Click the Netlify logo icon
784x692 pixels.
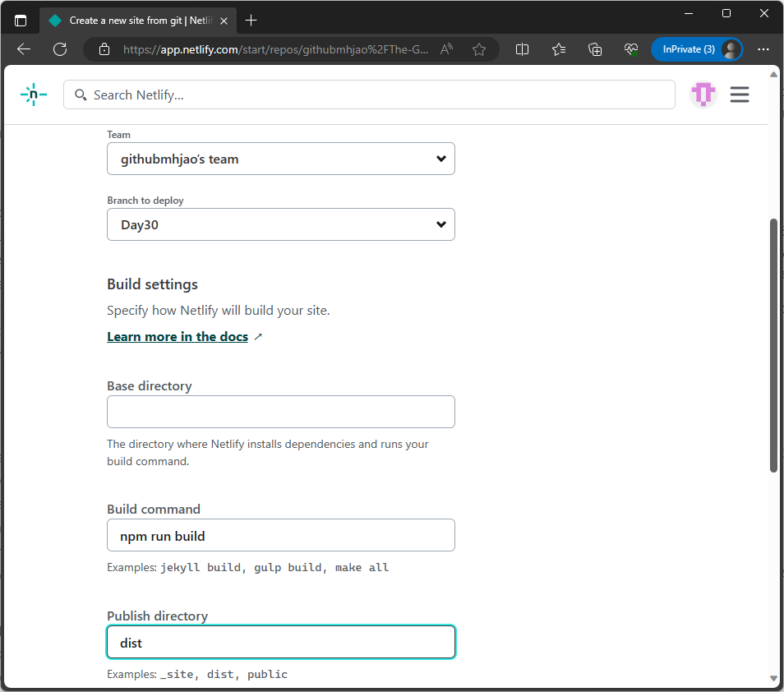[34, 95]
